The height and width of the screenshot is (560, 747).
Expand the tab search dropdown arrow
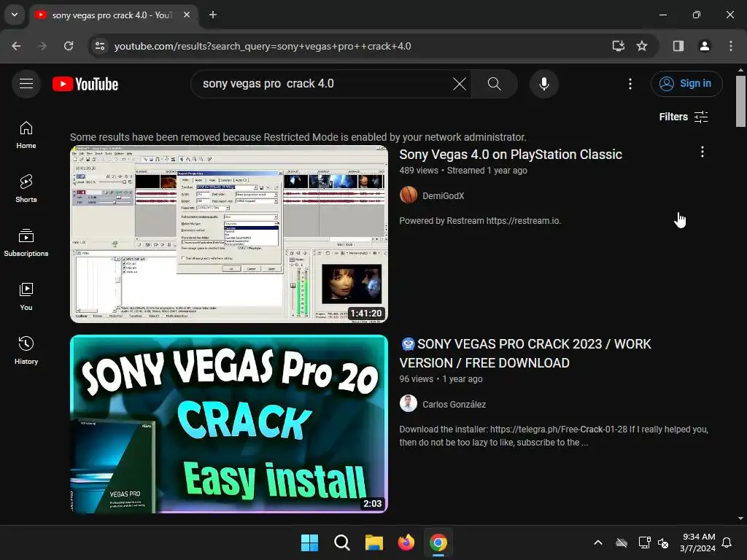pyautogui.click(x=15, y=15)
